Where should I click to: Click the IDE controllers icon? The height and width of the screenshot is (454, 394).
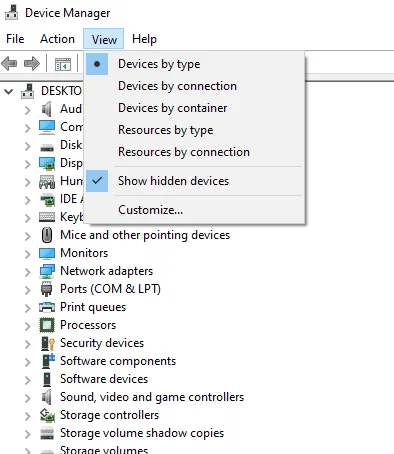(x=47, y=199)
